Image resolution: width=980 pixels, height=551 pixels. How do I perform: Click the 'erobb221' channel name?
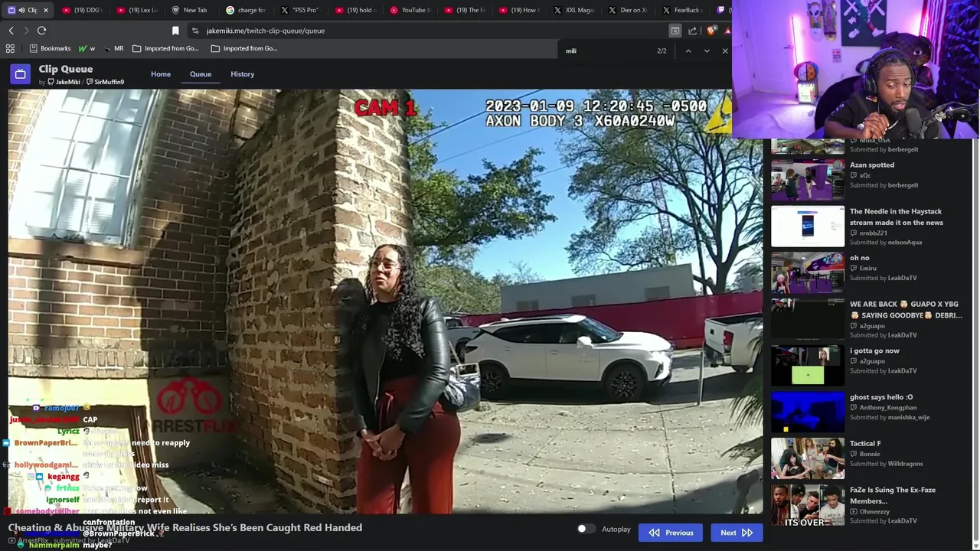873,233
